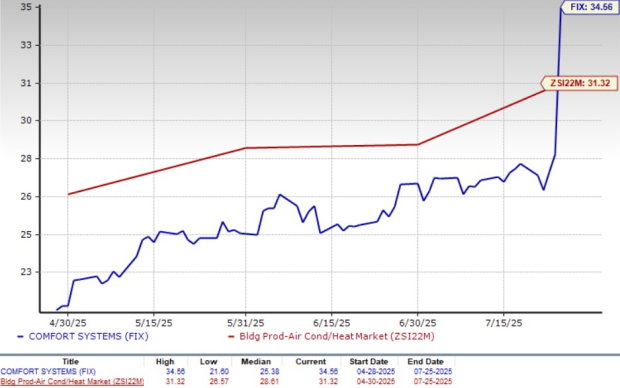Click FIX median value 25.38
The height and width of the screenshot is (388, 620).
click(x=270, y=371)
